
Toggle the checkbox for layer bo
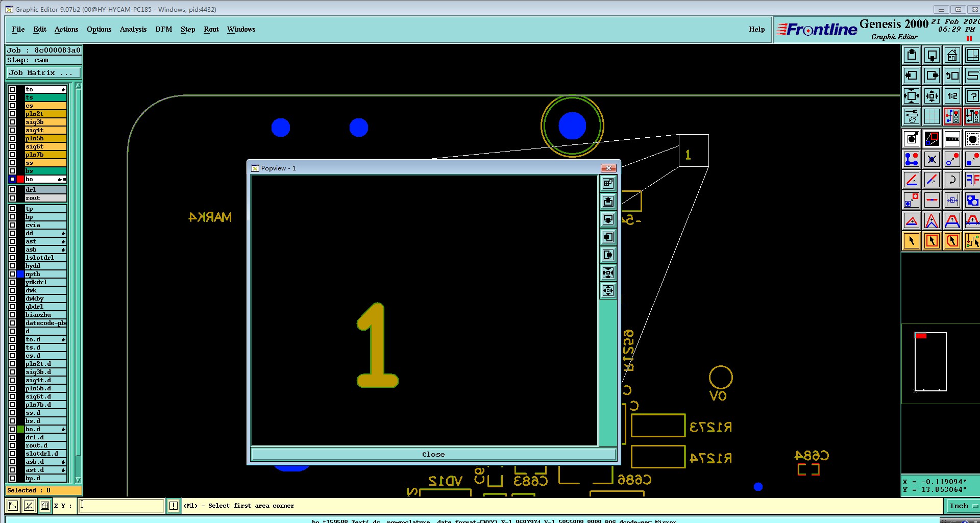pyautogui.click(x=12, y=179)
